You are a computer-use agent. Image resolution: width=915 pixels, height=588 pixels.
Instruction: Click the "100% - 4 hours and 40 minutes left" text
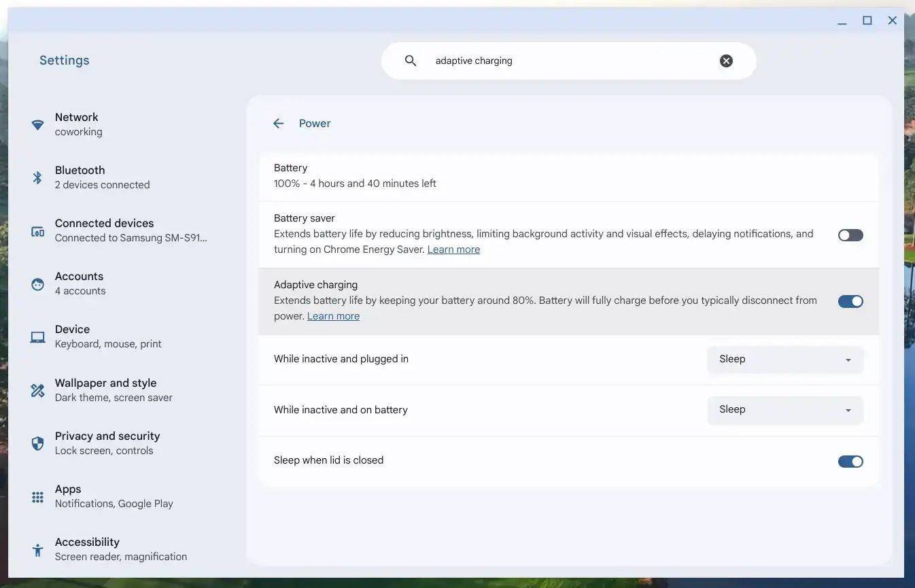(x=355, y=184)
